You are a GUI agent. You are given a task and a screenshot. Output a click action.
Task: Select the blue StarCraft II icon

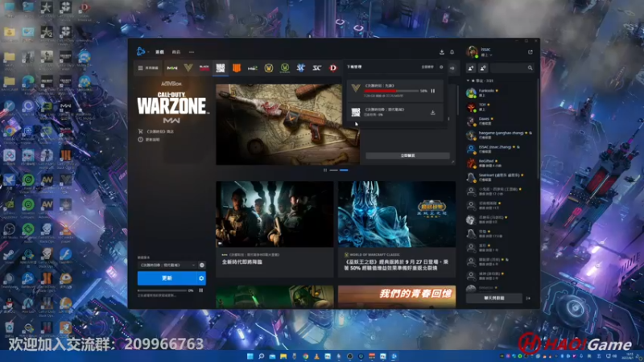point(300,68)
